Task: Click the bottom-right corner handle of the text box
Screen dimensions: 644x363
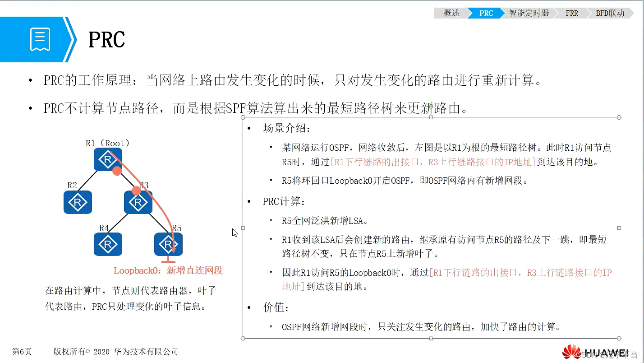Action: pyautogui.click(x=619, y=338)
